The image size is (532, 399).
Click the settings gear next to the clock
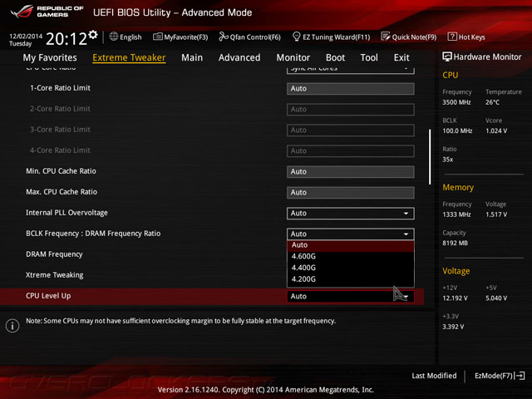click(92, 34)
